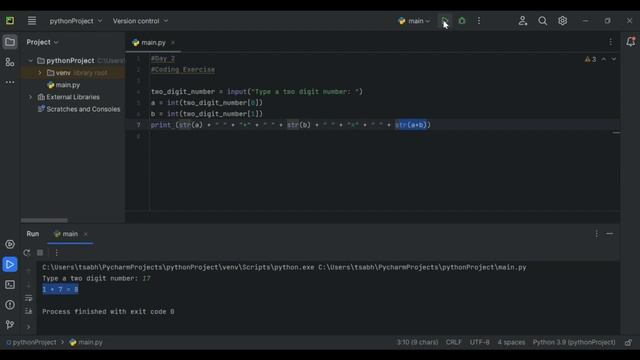Change line separator CRLF in status bar

pos(453,342)
